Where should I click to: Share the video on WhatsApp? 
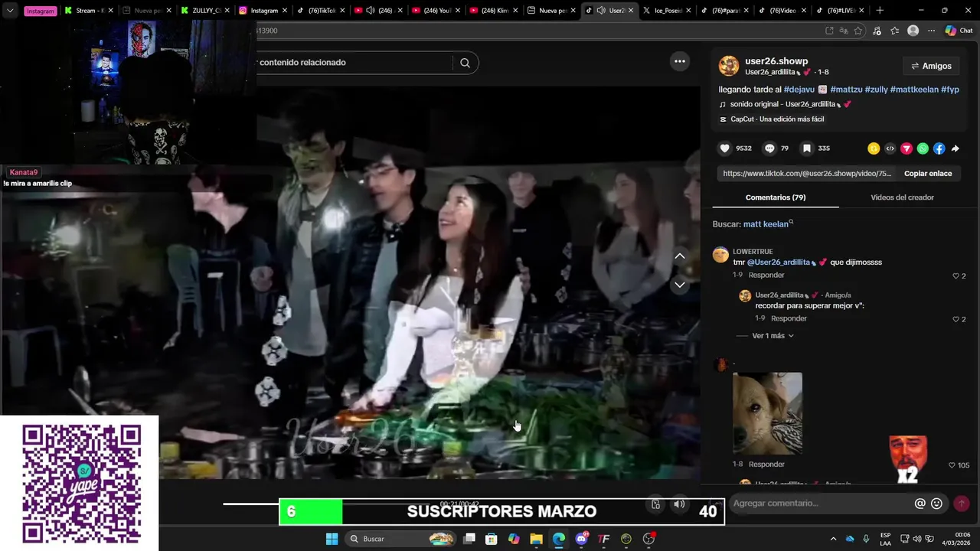coord(923,148)
